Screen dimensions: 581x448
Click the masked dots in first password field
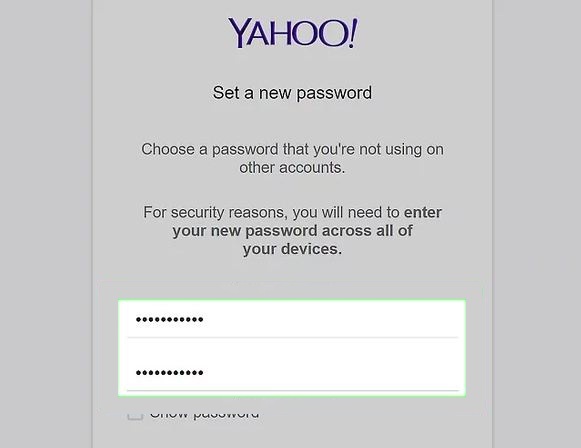click(169, 319)
